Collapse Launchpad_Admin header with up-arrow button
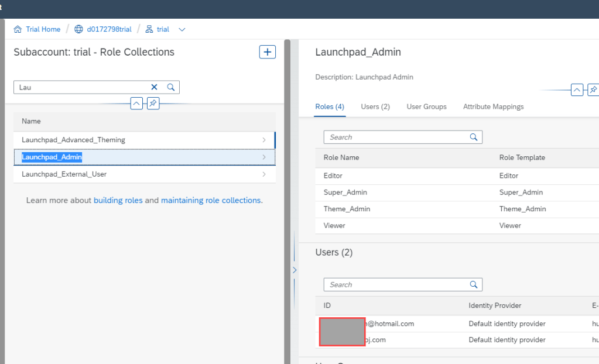The image size is (599, 364). (577, 90)
